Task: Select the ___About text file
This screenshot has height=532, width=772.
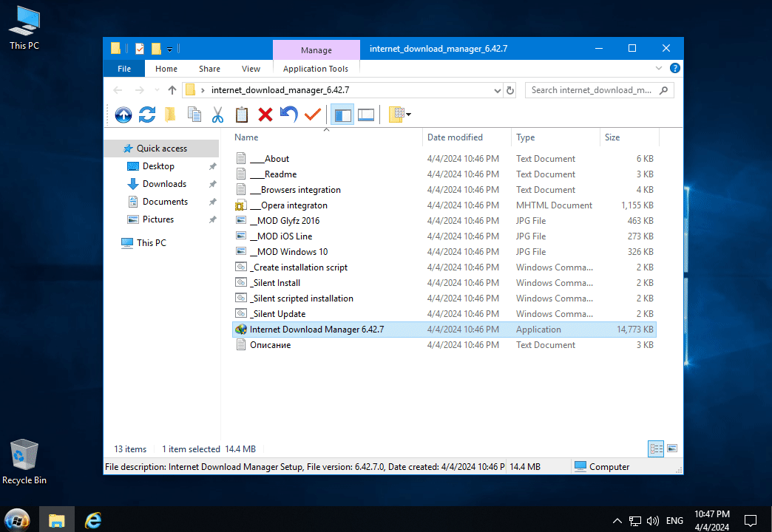Action: coord(444,158)
